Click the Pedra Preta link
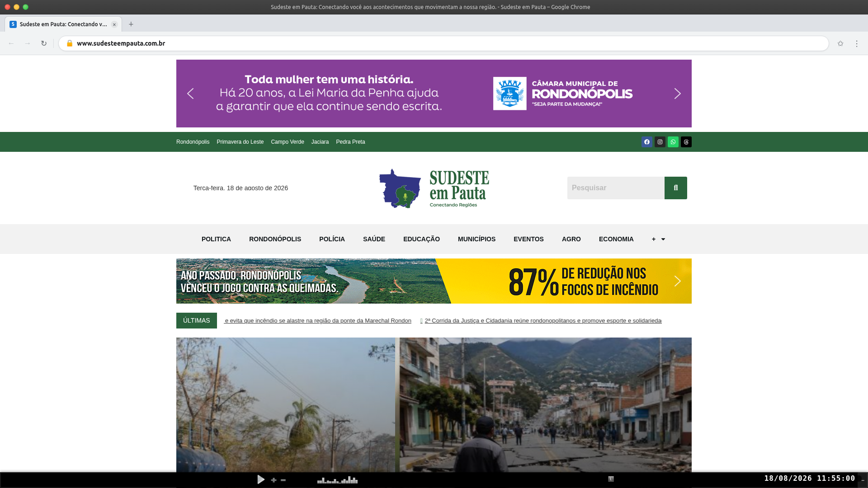 pos(350,142)
